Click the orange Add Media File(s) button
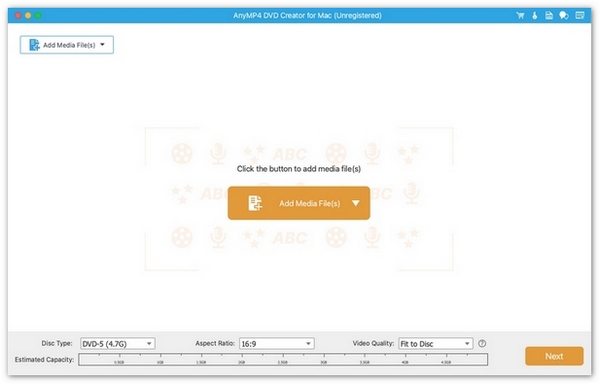Screen dimensions: 600x384 pos(298,203)
